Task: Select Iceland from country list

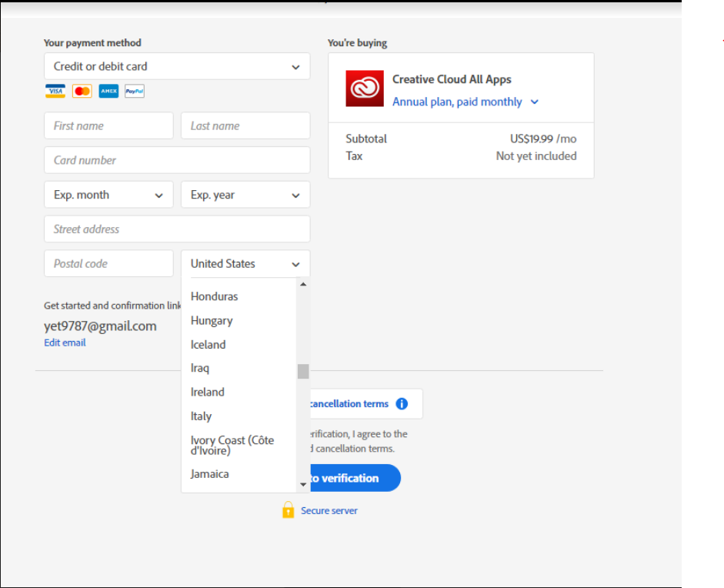Action: coord(209,345)
